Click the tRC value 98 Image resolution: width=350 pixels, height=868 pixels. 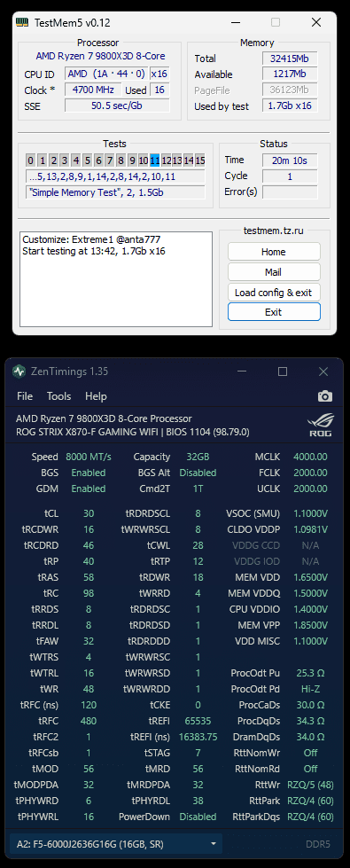pyautogui.click(x=89, y=593)
